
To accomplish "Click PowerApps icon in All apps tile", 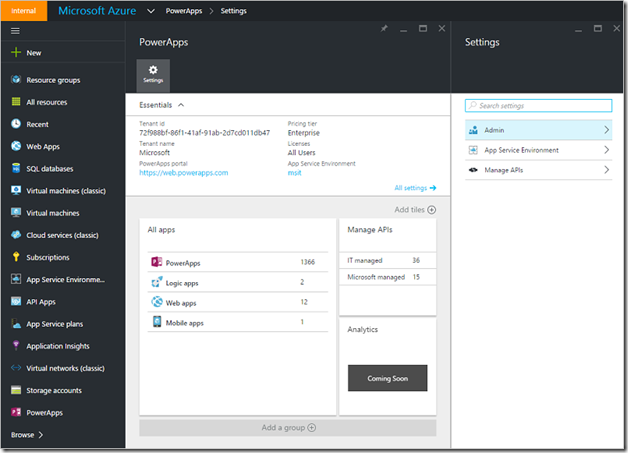I will click(157, 262).
